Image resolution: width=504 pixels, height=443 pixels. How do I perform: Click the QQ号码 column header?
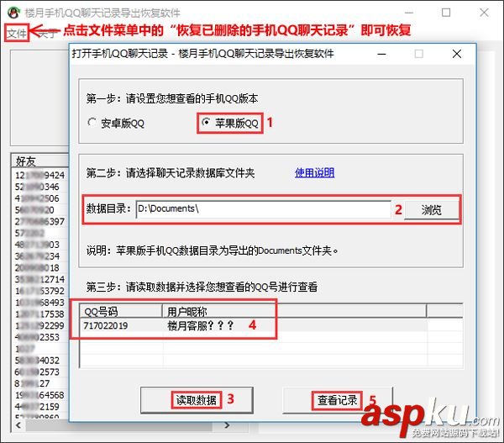pyautogui.click(x=121, y=311)
